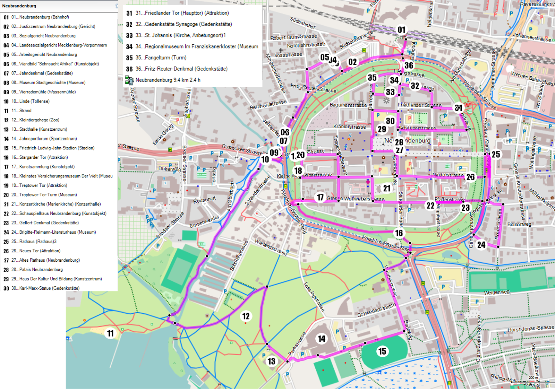Click map marker 01 at the Bahnhof

tap(401, 30)
